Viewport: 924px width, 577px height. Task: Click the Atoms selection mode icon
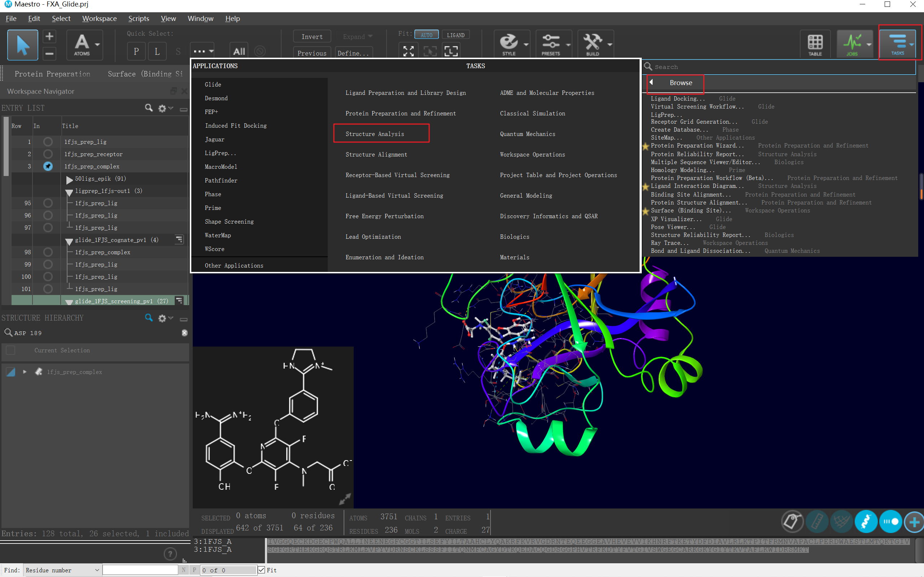82,45
